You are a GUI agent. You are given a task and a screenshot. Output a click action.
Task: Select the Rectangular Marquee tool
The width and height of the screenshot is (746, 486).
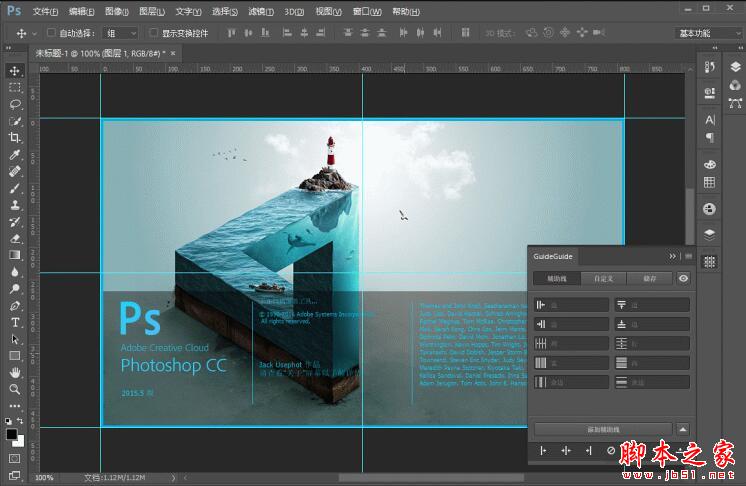(x=15, y=87)
